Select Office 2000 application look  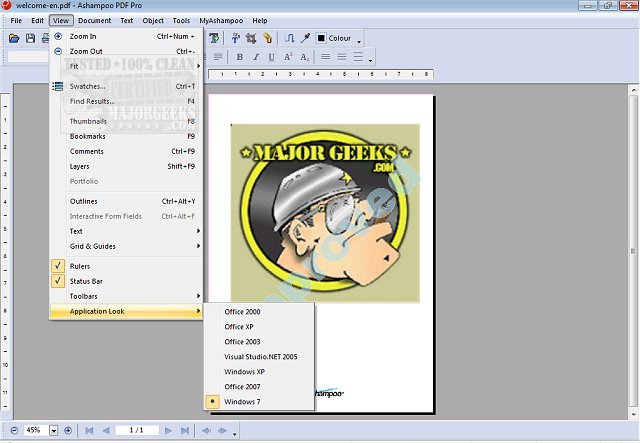click(259, 312)
